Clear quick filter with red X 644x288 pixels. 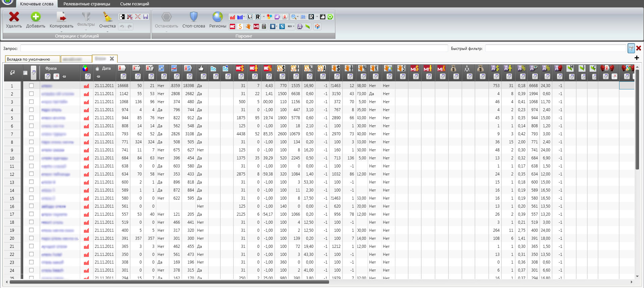[x=639, y=48]
